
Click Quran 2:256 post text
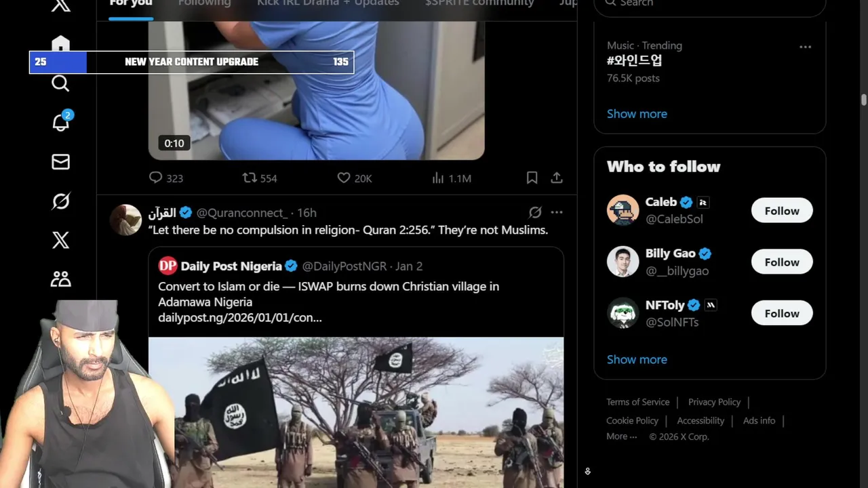(348, 230)
